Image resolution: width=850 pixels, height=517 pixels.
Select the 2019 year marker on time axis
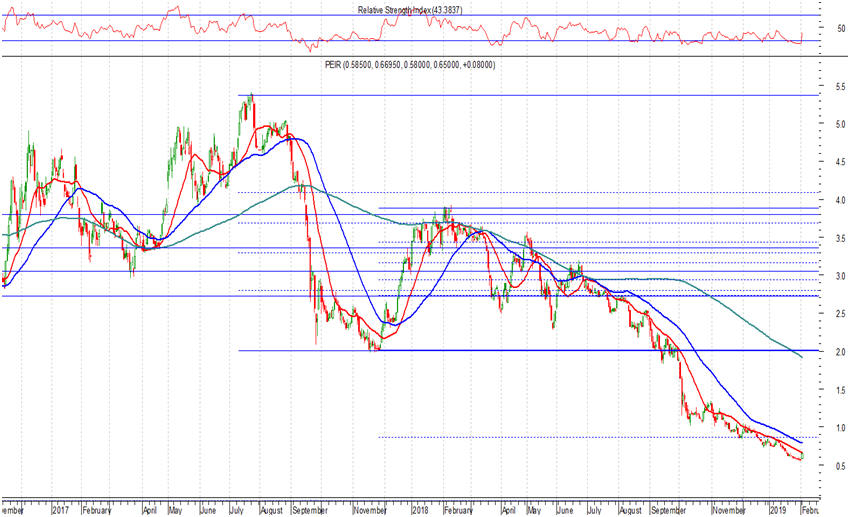[777, 508]
